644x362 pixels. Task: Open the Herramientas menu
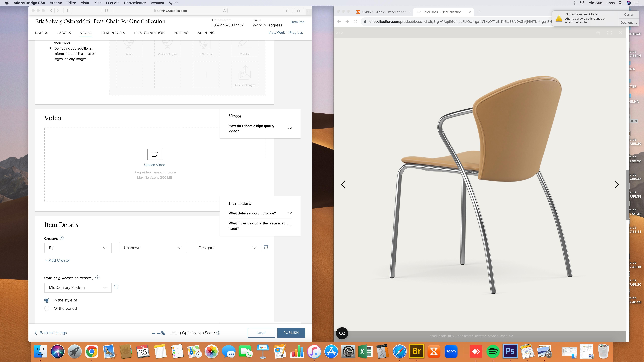pos(135,3)
